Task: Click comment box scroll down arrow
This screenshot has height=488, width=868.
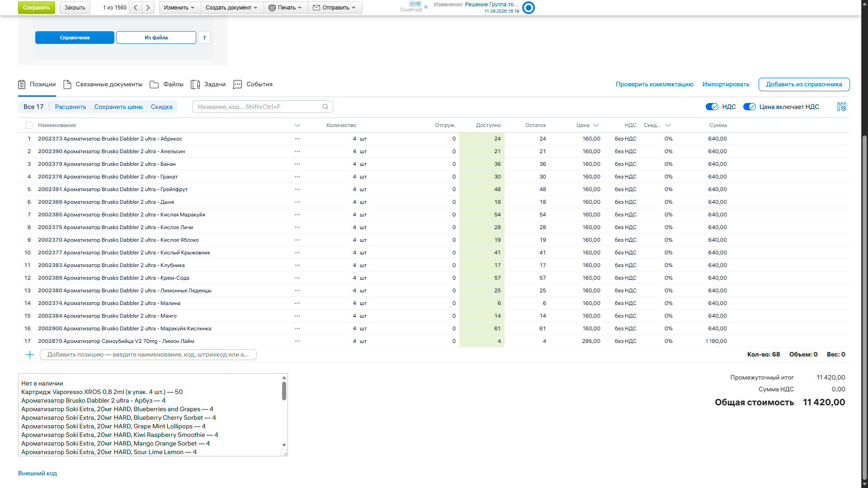Action: (x=284, y=445)
